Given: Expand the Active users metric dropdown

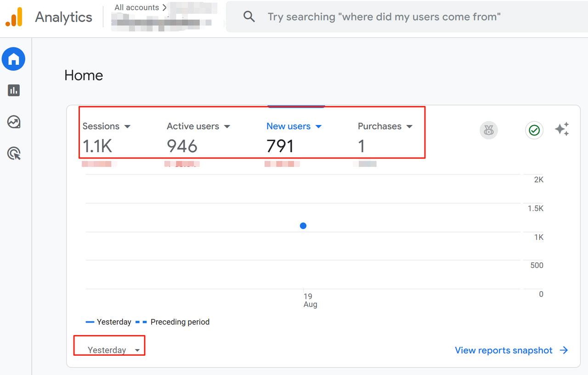Looking at the screenshot, I should (x=226, y=126).
